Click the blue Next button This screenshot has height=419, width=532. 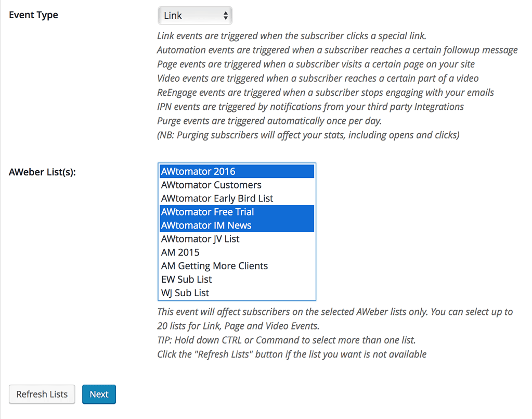pyautogui.click(x=99, y=394)
